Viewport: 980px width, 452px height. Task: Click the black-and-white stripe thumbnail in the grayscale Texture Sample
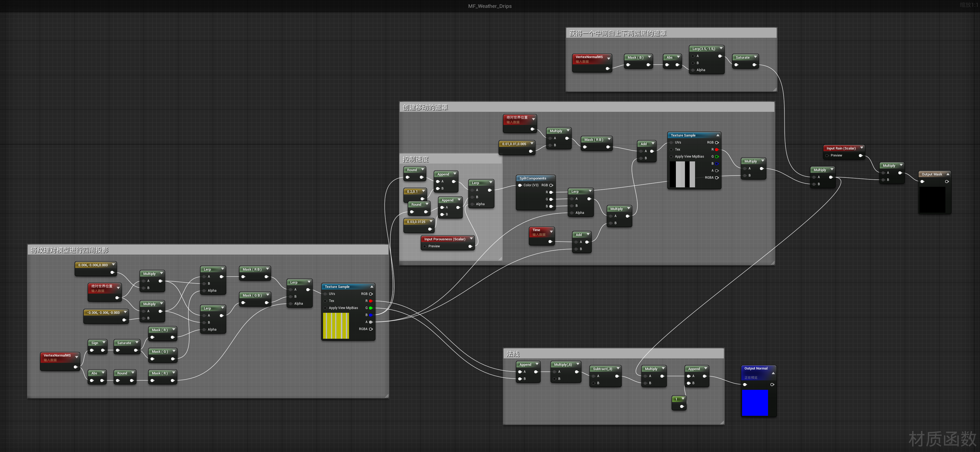682,174
